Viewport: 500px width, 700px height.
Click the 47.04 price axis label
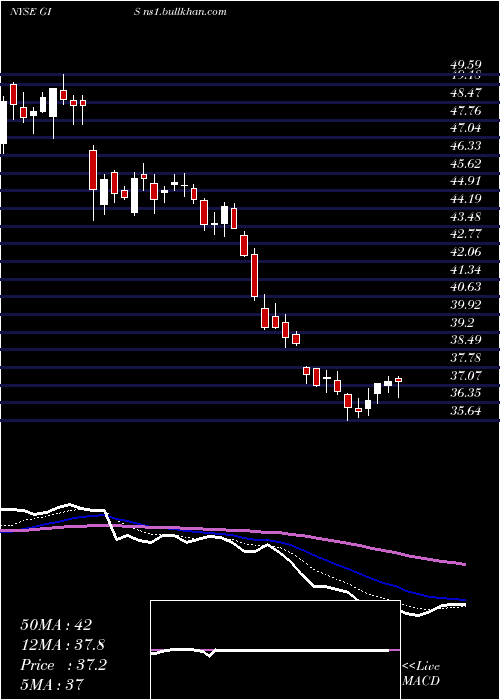[x=466, y=129]
